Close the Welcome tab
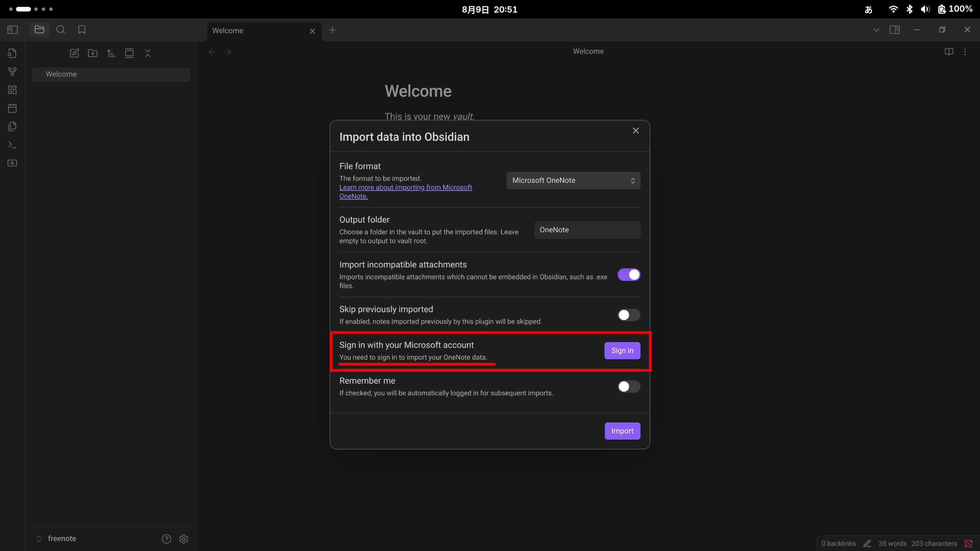Viewport: 980px width, 551px height. pos(312,31)
